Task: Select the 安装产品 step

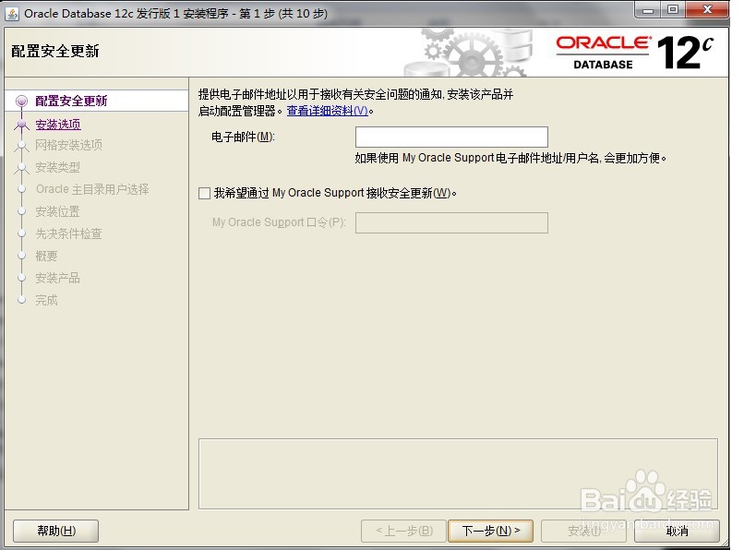Action: tap(57, 278)
